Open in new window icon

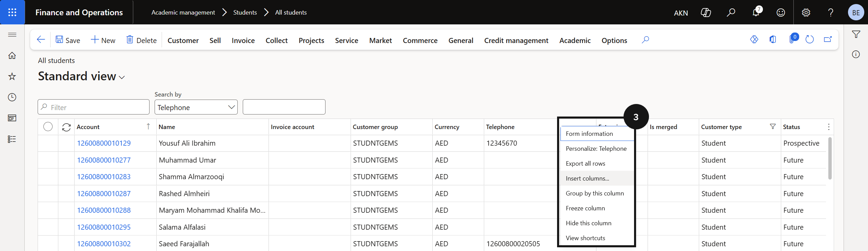[x=828, y=40]
